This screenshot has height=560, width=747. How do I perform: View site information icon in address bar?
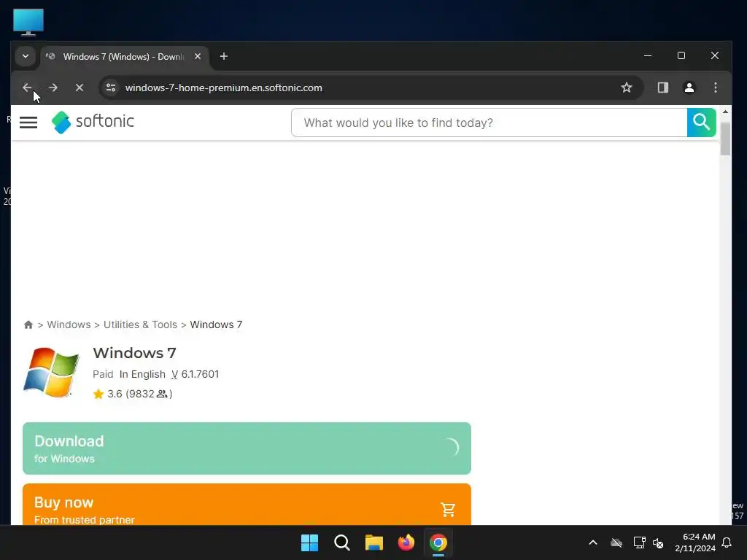(x=111, y=87)
